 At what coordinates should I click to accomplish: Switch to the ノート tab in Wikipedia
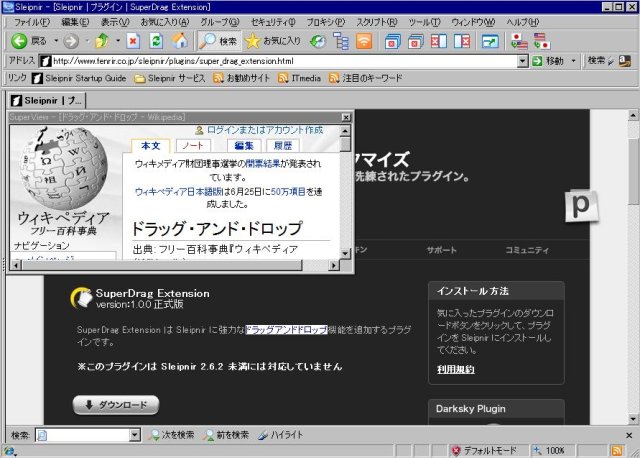(193, 146)
